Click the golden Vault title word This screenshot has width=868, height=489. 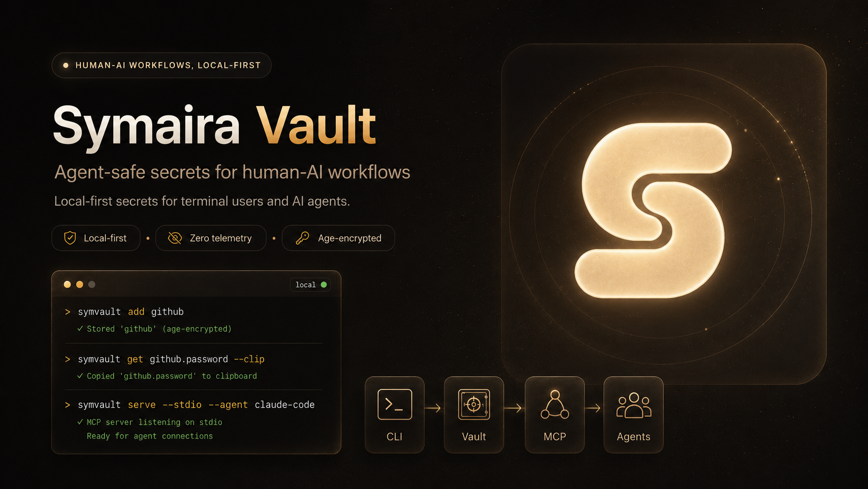316,125
